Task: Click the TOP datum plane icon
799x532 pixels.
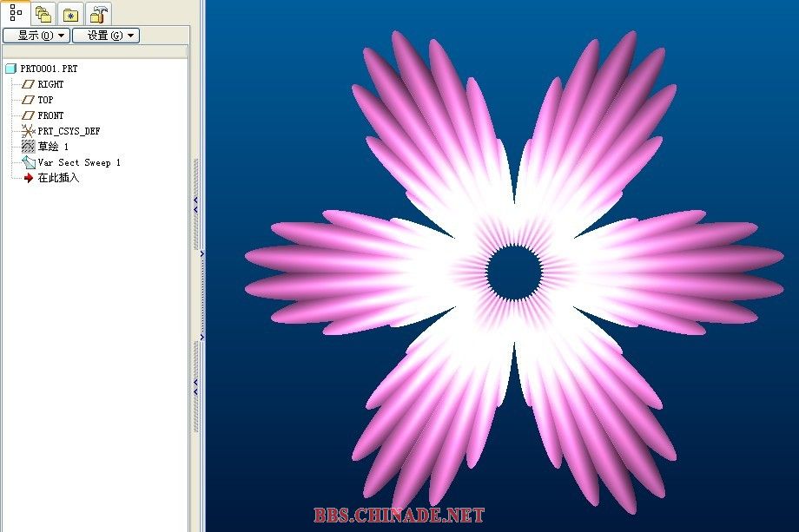Action: 28,100
